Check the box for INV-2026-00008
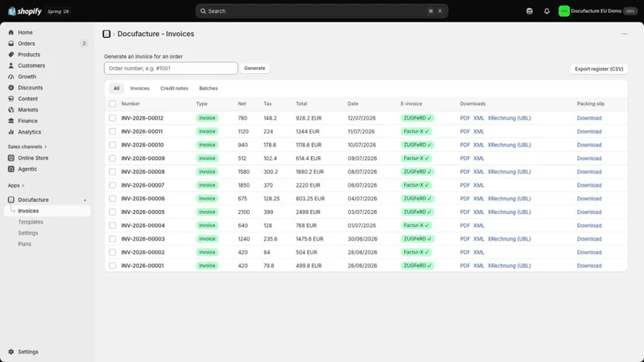Viewport: 644px width, 362px height. (113, 172)
